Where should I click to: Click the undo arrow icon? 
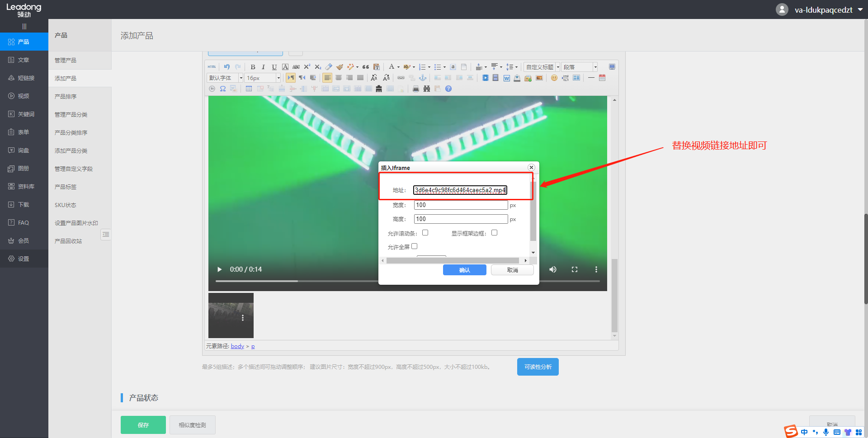[x=227, y=67]
